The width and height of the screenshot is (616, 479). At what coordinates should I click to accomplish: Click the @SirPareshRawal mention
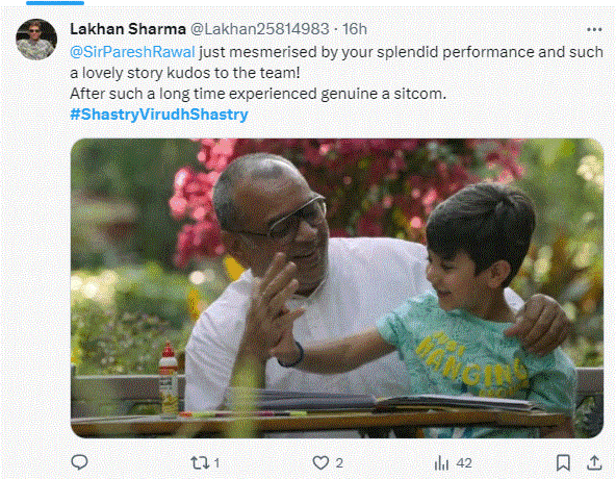pyautogui.click(x=132, y=52)
